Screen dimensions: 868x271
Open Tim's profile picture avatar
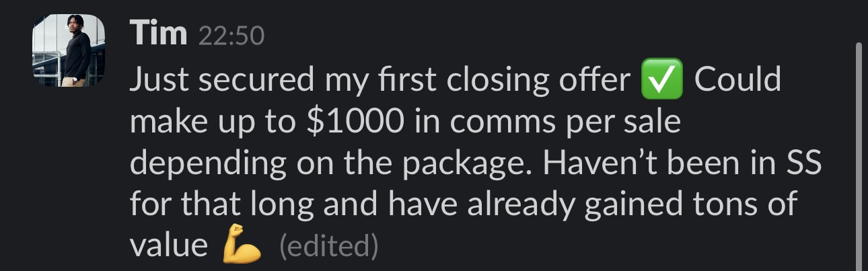click(69, 50)
